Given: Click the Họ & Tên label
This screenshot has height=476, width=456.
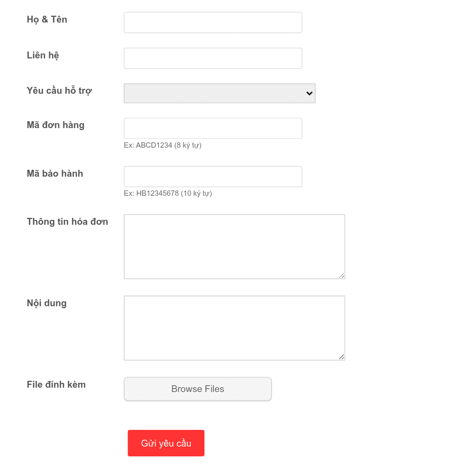Looking at the screenshot, I should click(47, 20).
